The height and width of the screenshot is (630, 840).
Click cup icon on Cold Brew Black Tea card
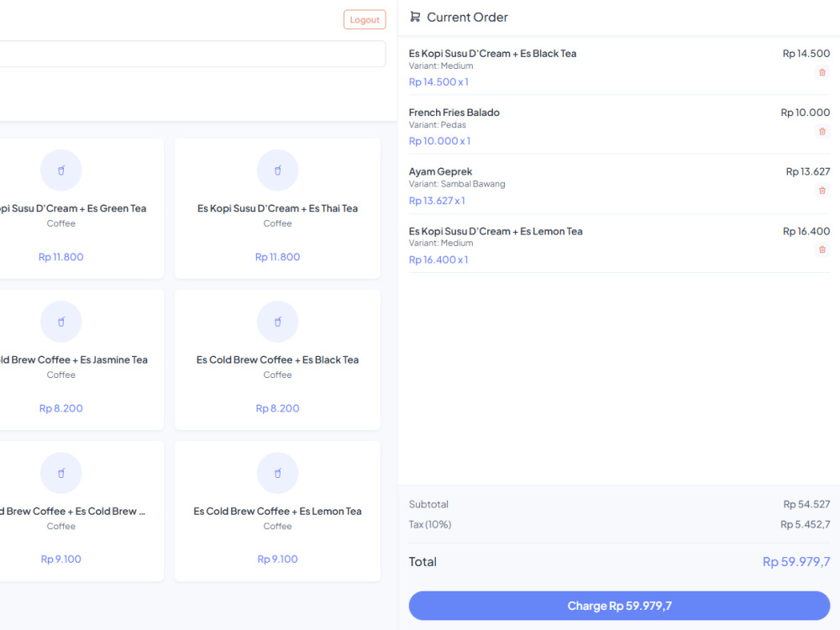click(277, 322)
